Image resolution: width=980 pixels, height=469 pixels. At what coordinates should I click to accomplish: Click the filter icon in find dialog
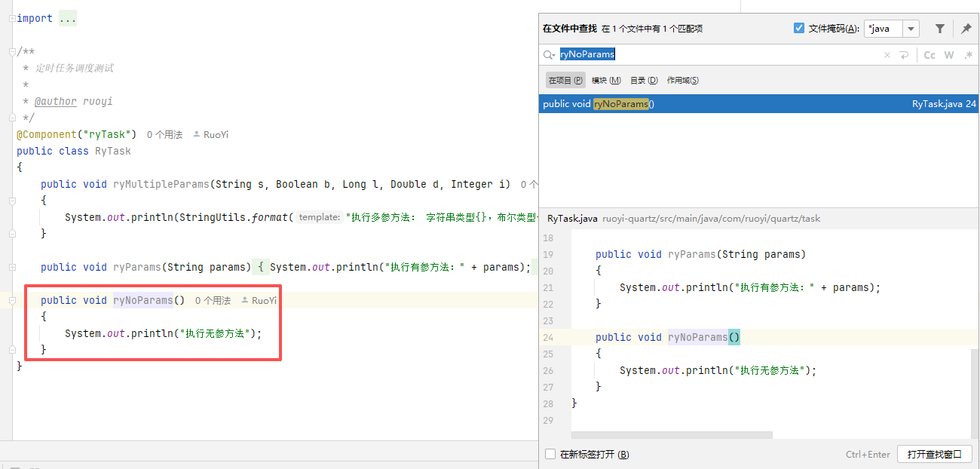coord(939,29)
